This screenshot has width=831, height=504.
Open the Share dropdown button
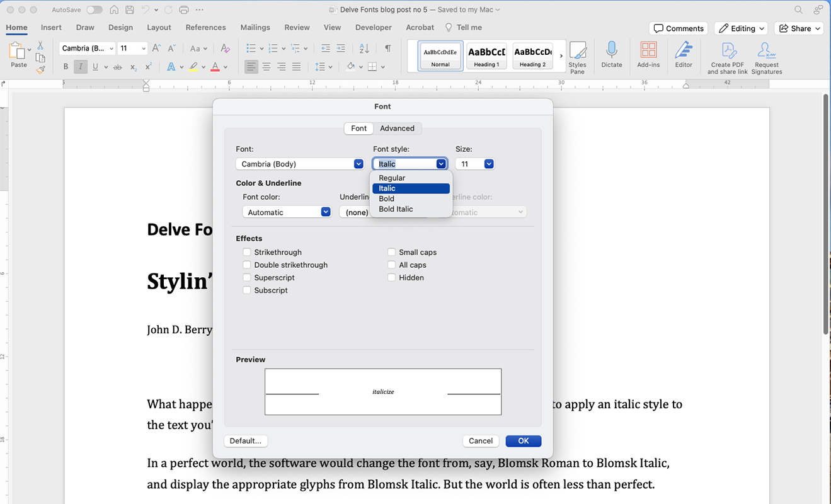(x=799, y=28)
